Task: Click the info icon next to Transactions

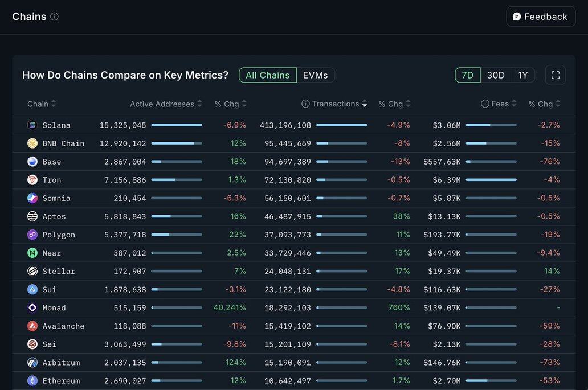Action: [305, 104]
